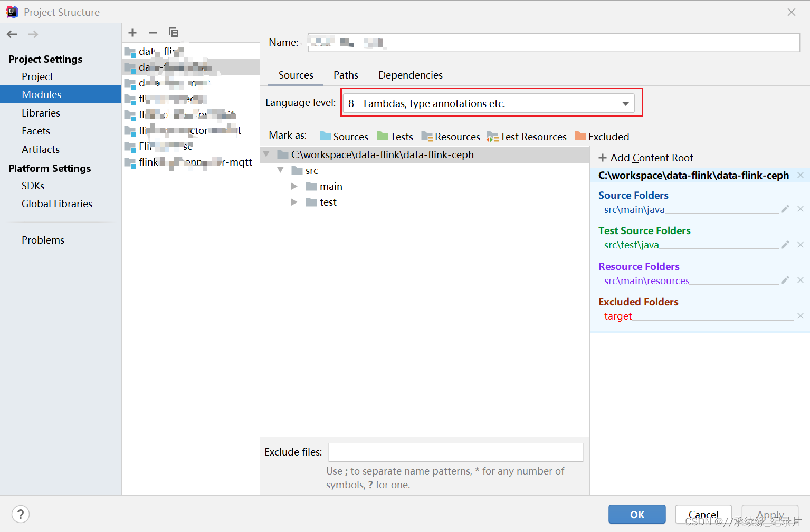Switch to the Paths tab
The height and width of the screenshot is (532, 810).
click(346, 75)
